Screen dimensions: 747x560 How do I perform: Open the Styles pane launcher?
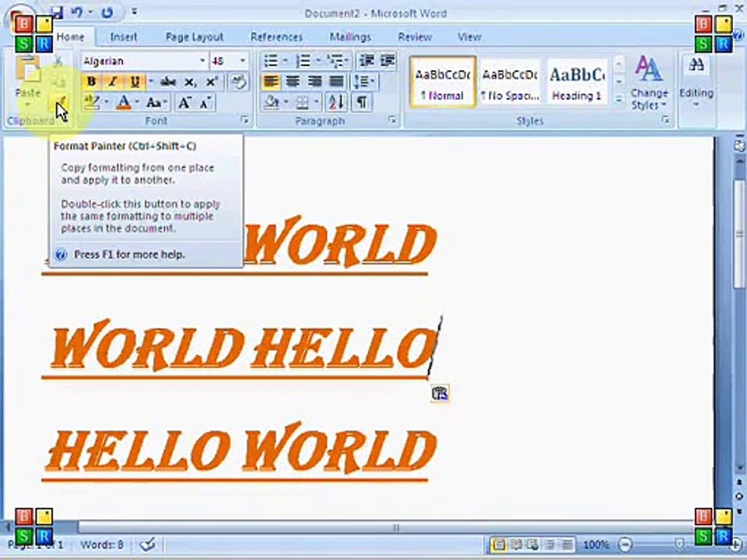click(x=665, y=121)
